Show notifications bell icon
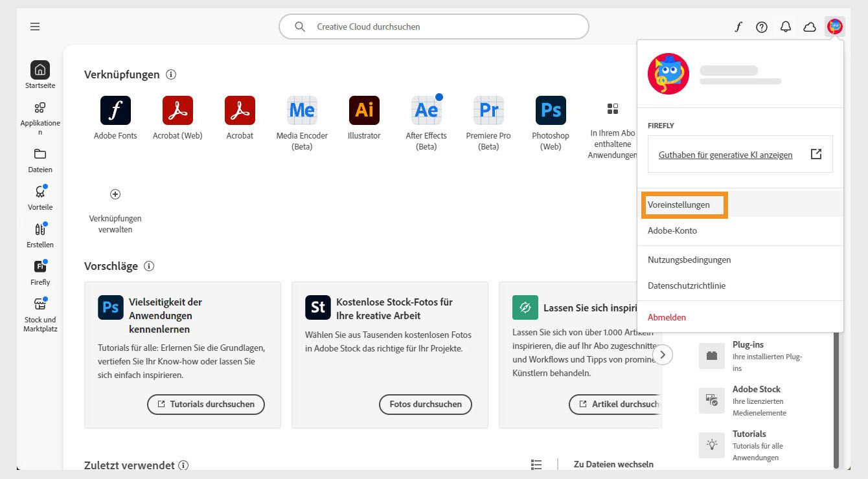This screenshot has height=479, width=868. [x=786, y=27]
